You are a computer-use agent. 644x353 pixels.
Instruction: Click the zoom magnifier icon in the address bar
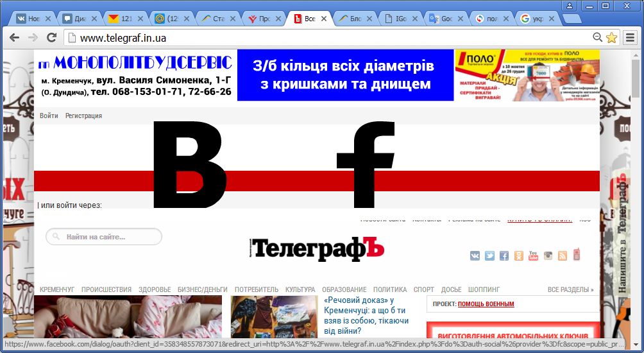598,37
